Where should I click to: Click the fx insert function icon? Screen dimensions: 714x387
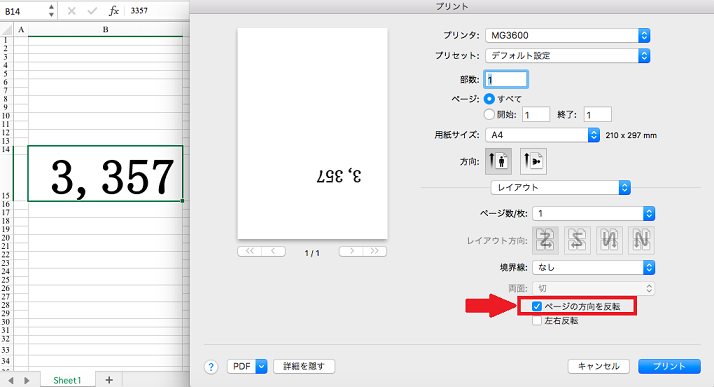114,11
